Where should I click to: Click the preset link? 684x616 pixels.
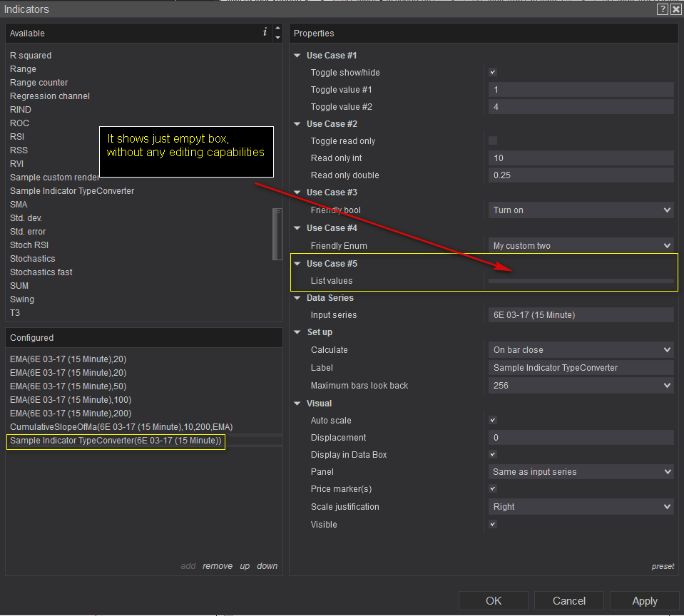pos(663,567)
